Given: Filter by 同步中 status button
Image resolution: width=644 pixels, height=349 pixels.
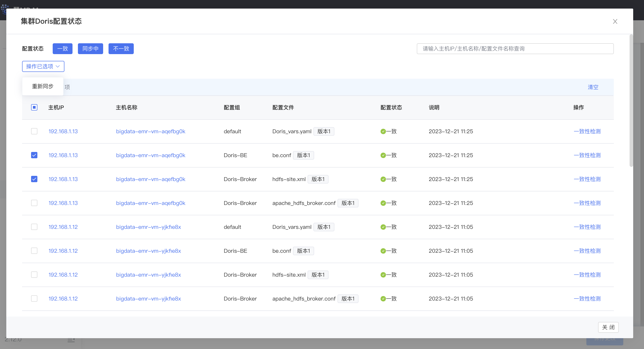Looking at the screenshot, I should tap(91, 48).
